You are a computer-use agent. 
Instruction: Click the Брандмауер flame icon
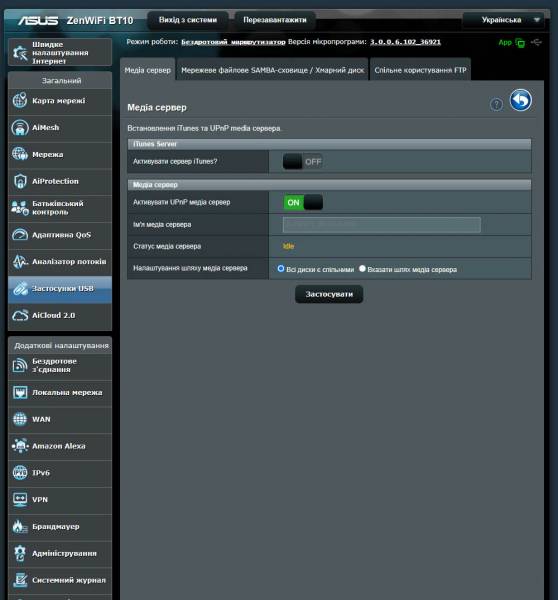pos(20,527)
